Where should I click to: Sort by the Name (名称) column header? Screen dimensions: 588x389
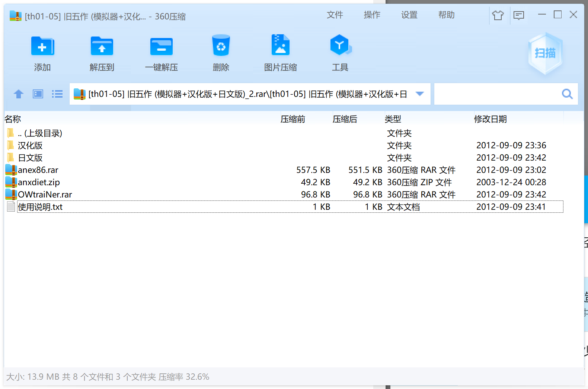tap(13, 119)
